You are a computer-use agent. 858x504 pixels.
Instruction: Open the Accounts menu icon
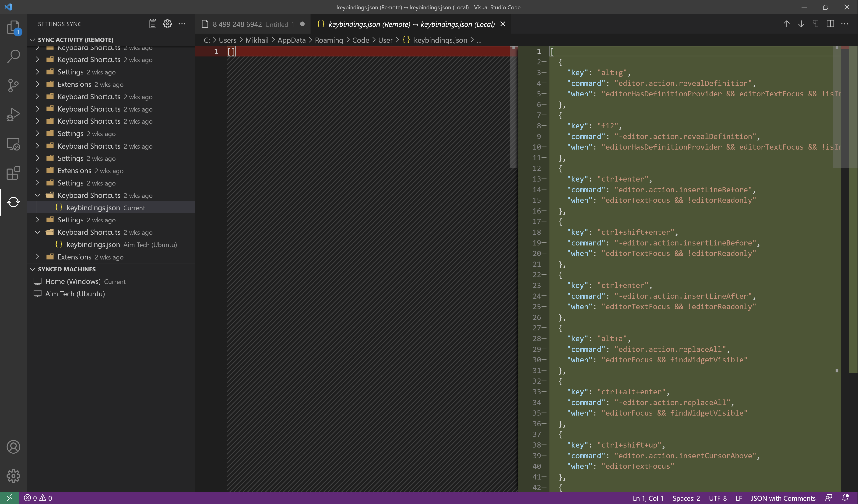pyautogui.click(x=13, y=447)
